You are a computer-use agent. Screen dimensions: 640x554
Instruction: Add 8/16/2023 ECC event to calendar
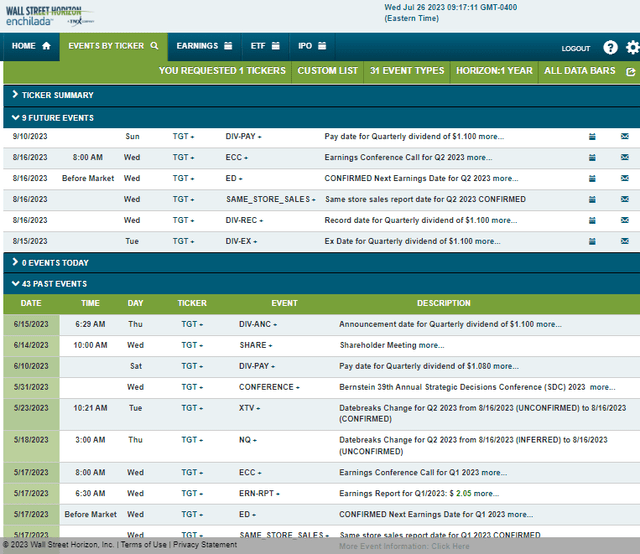(x=592, y=158)
